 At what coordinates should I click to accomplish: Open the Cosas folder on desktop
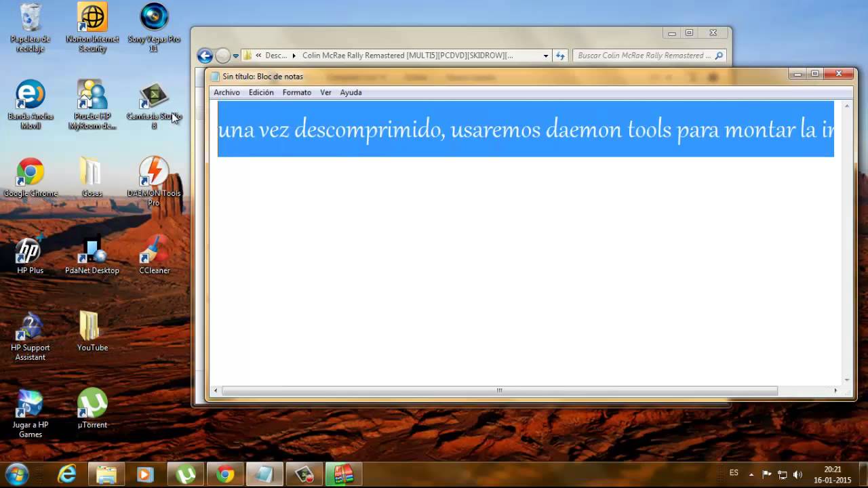coord(92,177)
